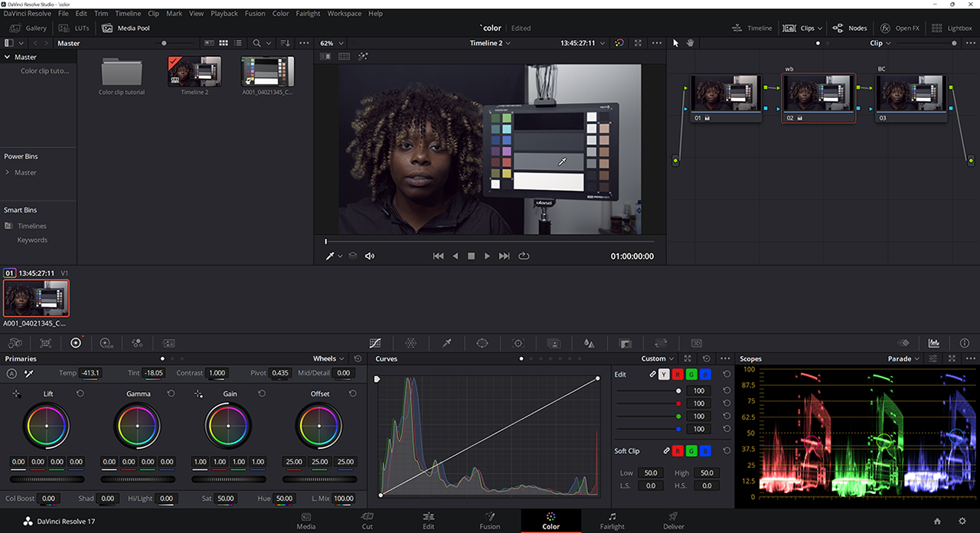The image size is (980, 533).
Task: Open the Key palette icon
Action: (626, 343)
